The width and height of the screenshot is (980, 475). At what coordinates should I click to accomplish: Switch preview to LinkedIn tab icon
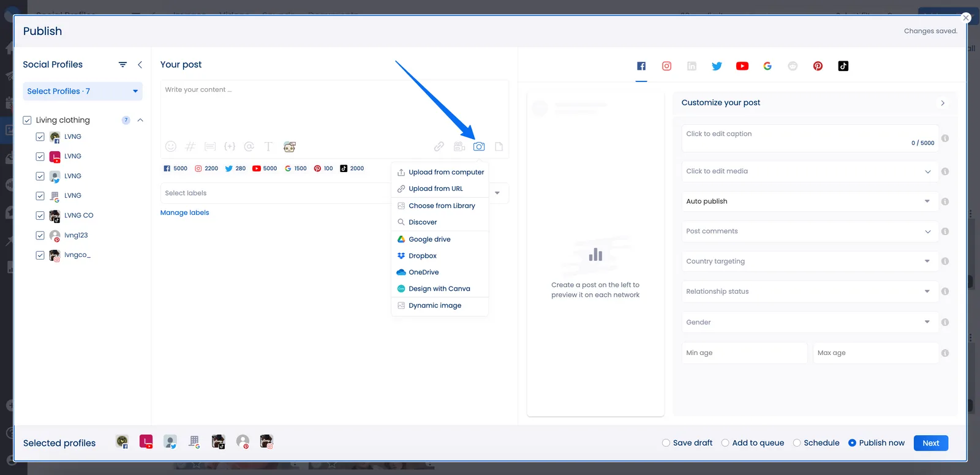(692, 66)
